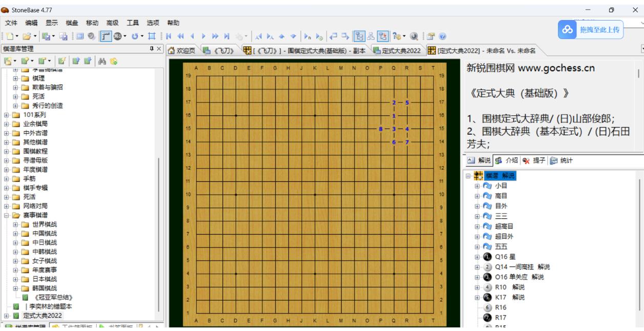Expand the 小目 node in move tree
Image resolution: width=644 pixels, height=331 pixels.
click(477, 185)
